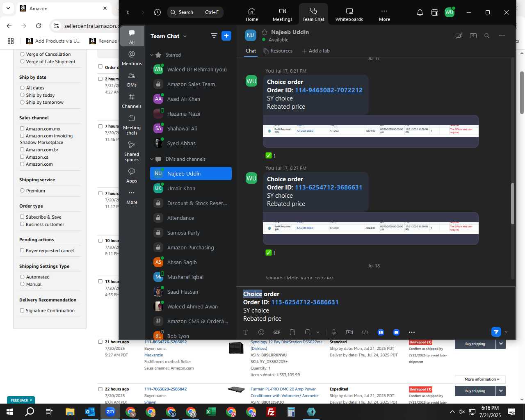Screen dimensions: 525x420
Task: Open the GIF picker
Action: pyautogui.click(x=277, y=332)
